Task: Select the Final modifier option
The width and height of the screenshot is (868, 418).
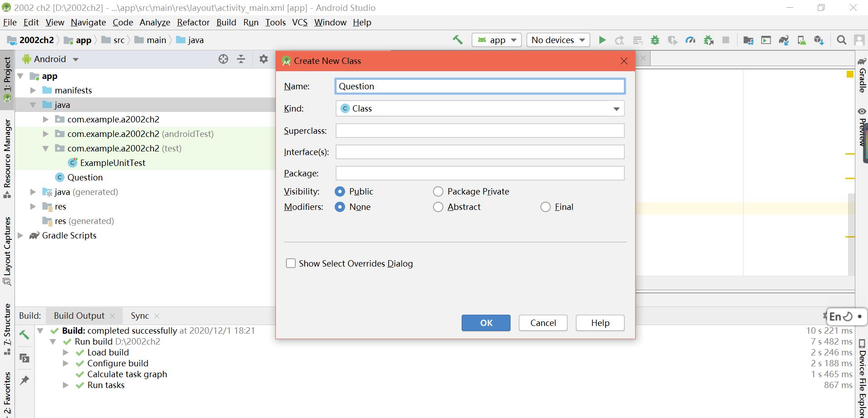Action: point(545,207)
